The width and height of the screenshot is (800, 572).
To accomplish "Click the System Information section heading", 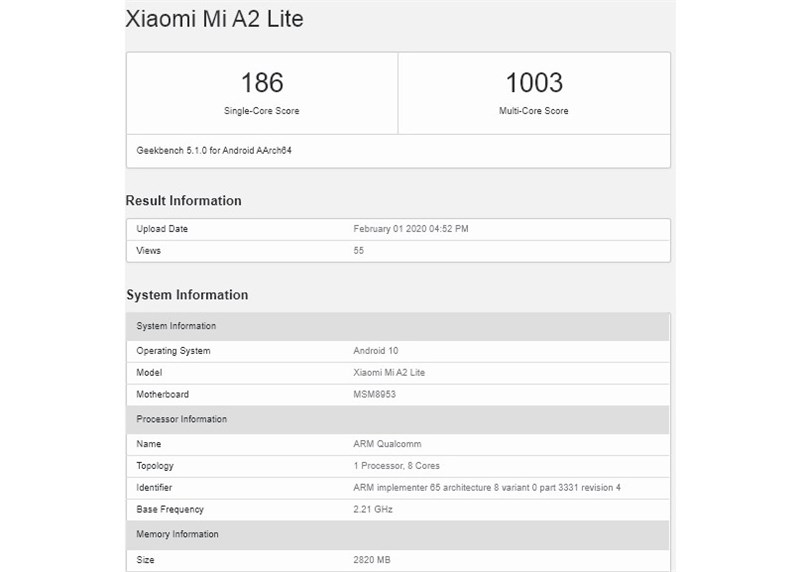I will (187, 295).
